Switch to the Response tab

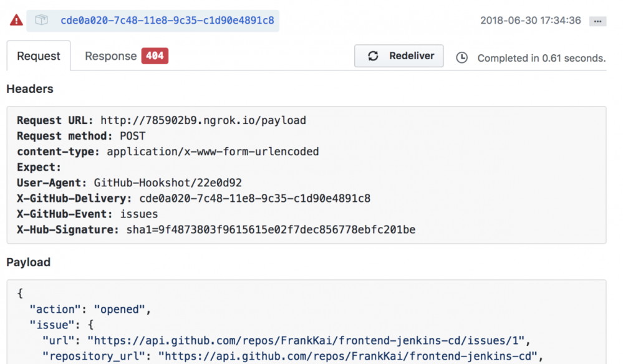(x=111, y=55)
